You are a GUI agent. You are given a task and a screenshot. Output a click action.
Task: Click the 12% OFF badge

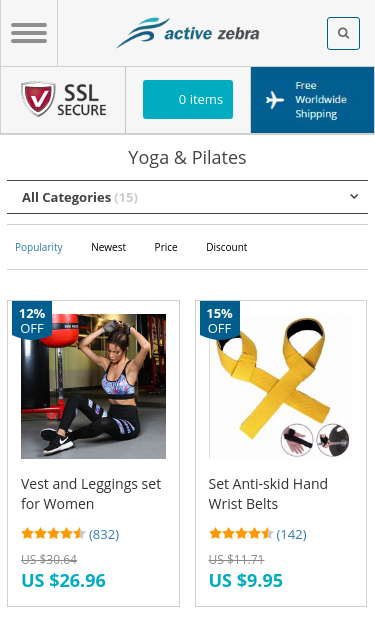32,321
